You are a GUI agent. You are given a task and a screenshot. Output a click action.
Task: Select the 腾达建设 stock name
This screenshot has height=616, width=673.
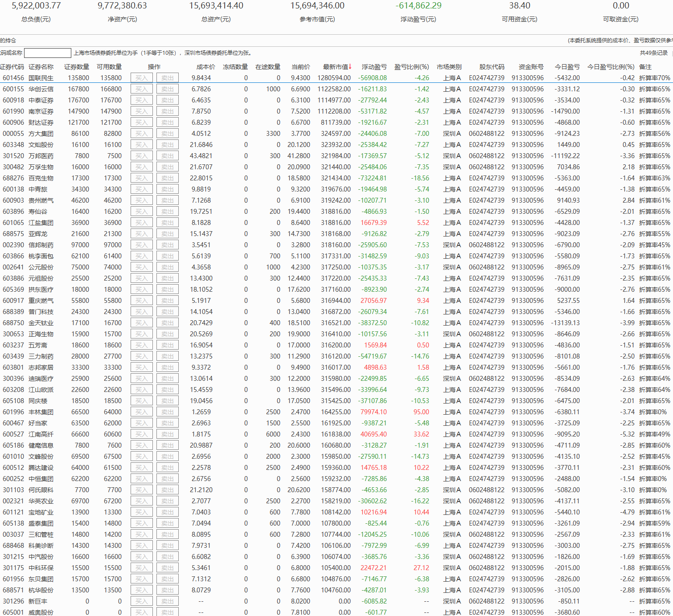[41, 468]
